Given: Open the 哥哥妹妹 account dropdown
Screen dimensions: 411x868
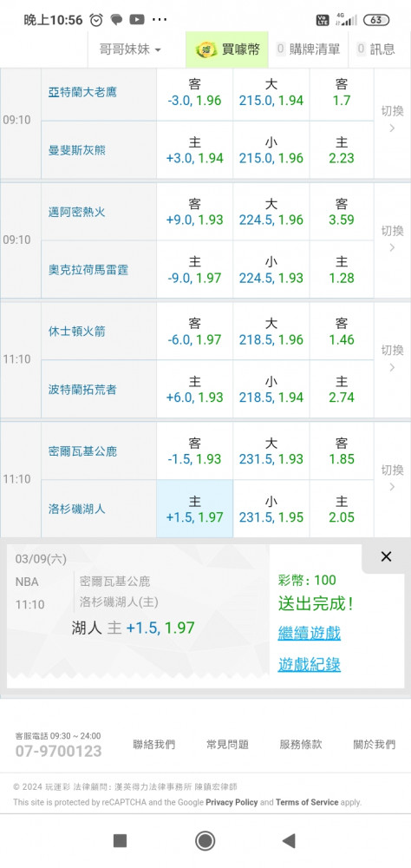Looking at the screenshot, I should 131,49.
